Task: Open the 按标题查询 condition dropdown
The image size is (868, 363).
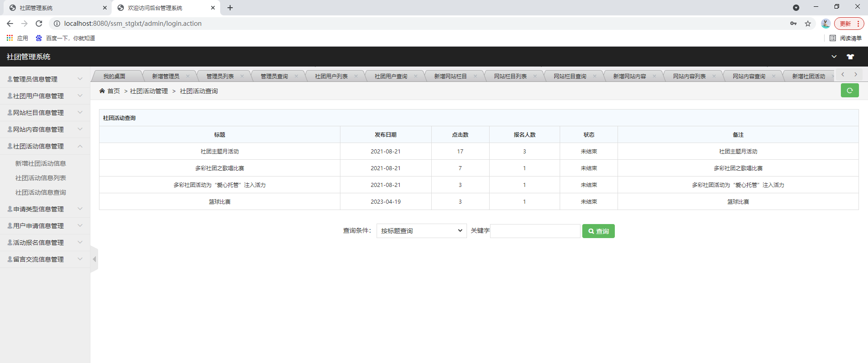Action: pyautogui.click(x=421, y=231)
